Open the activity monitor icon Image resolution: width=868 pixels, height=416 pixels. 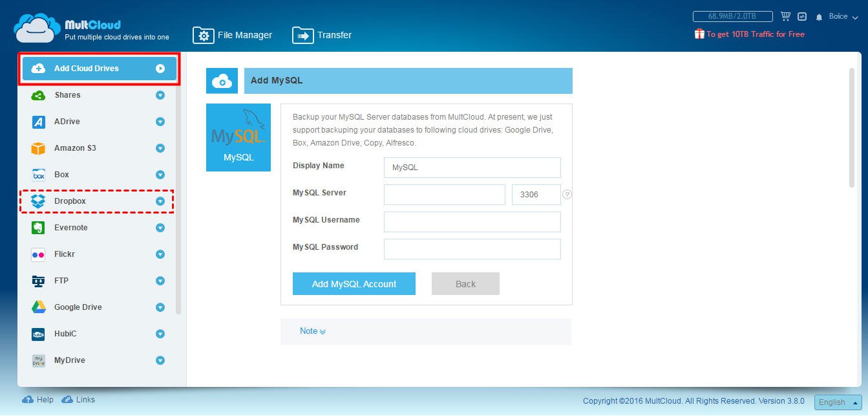(x=802, y=17)
